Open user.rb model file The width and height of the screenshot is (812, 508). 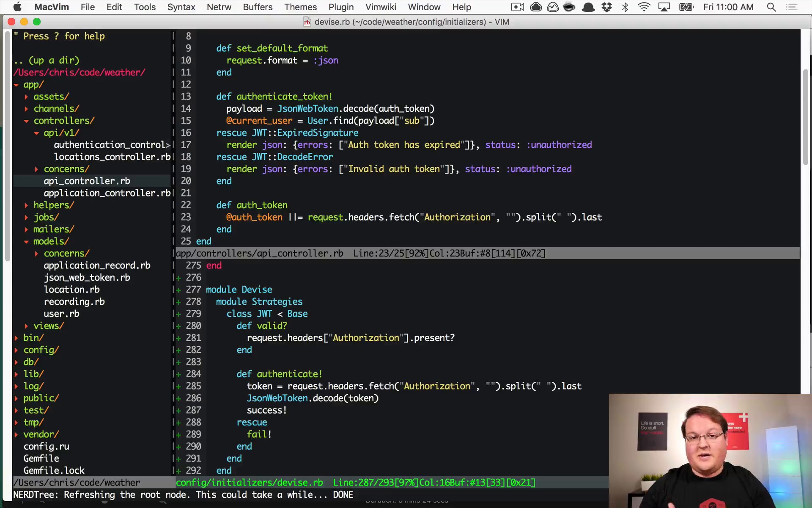(x=61, y=314)
